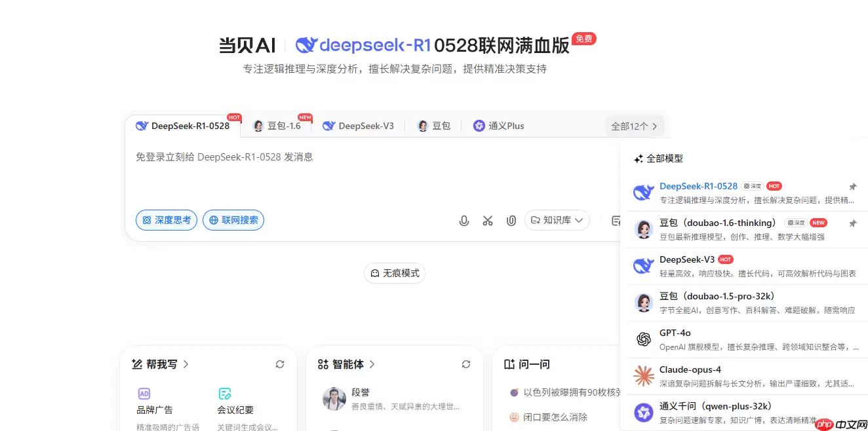Select the DeepSeek-V3 model tab

point(358,125)
